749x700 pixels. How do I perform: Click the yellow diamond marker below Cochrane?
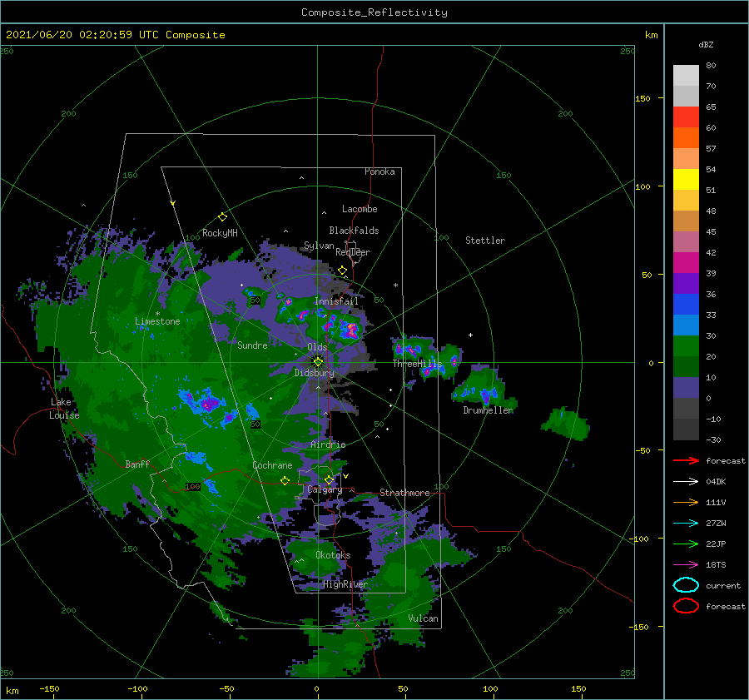(x=285, y=480)
